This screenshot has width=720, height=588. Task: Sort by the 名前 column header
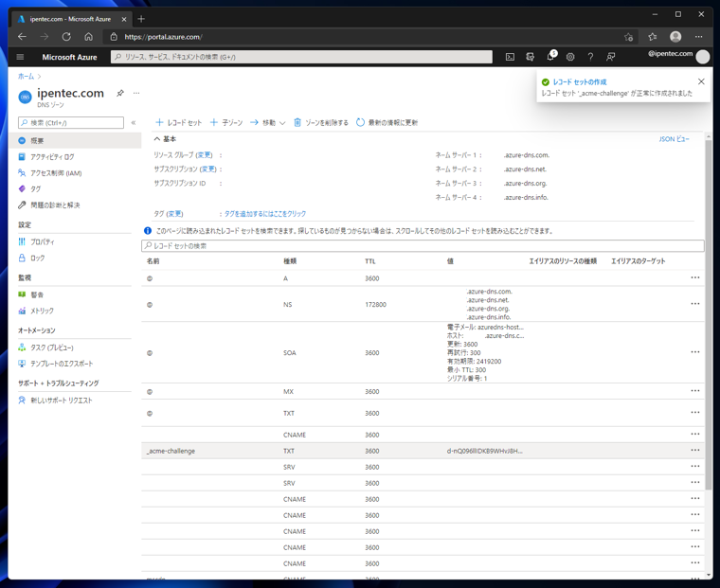click(x=153, y=260)
